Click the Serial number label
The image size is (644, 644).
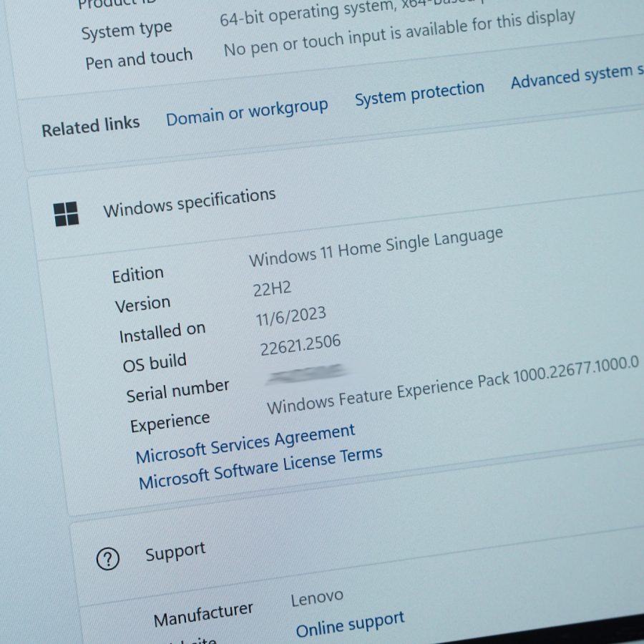pos(177,391)
